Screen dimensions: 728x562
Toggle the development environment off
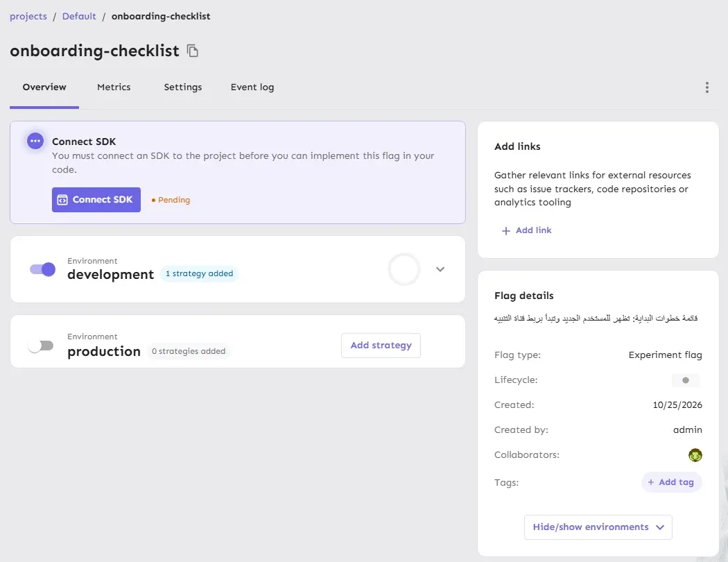point(43,269)
